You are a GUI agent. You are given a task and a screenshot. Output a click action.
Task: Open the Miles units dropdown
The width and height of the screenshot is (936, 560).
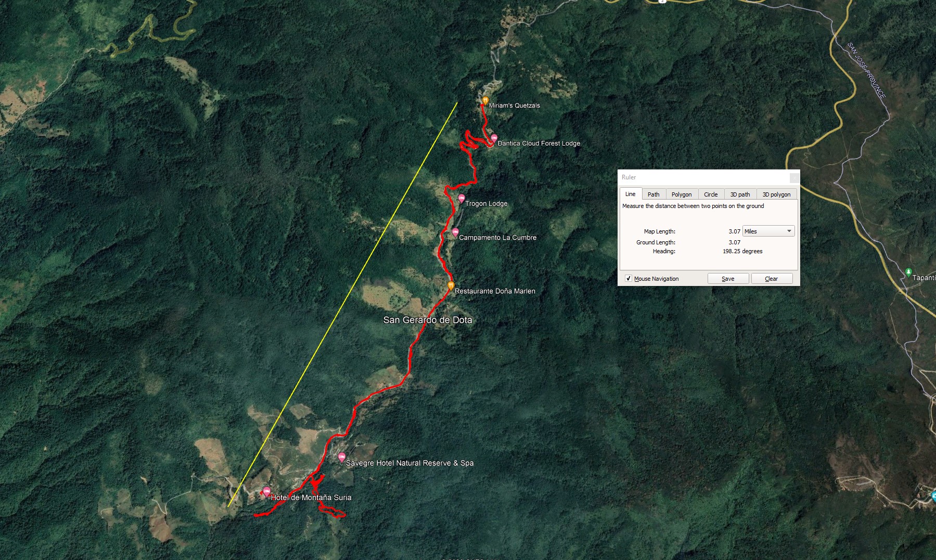point(768,231)
